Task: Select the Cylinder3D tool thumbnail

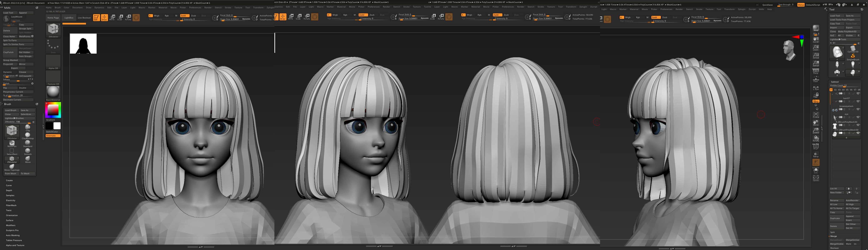Action: (x=853, y=50)
